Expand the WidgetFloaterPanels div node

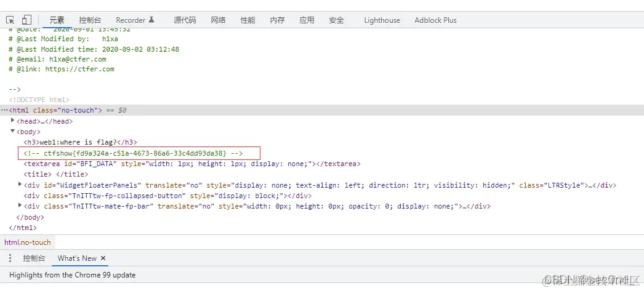(x=20, y=185)
